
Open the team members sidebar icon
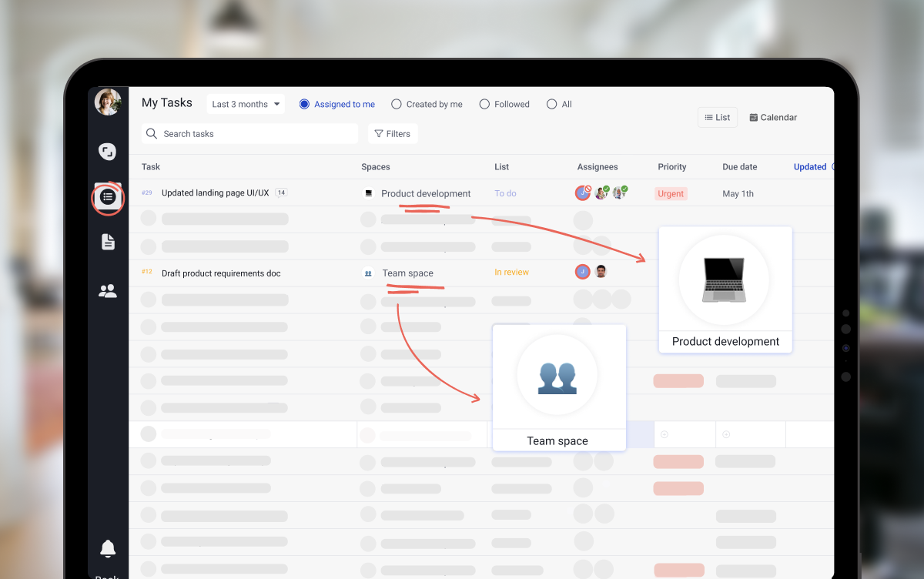[108, 291]
